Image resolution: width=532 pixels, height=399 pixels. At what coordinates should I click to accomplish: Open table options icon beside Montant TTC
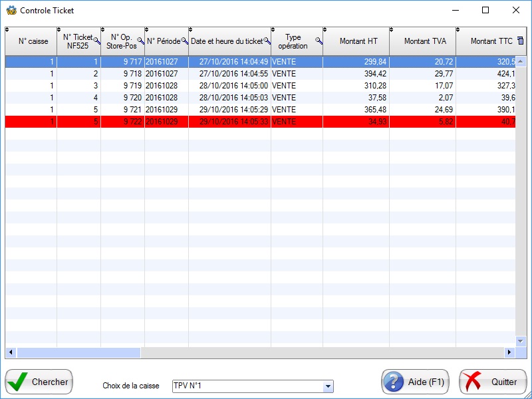(520, 41)
